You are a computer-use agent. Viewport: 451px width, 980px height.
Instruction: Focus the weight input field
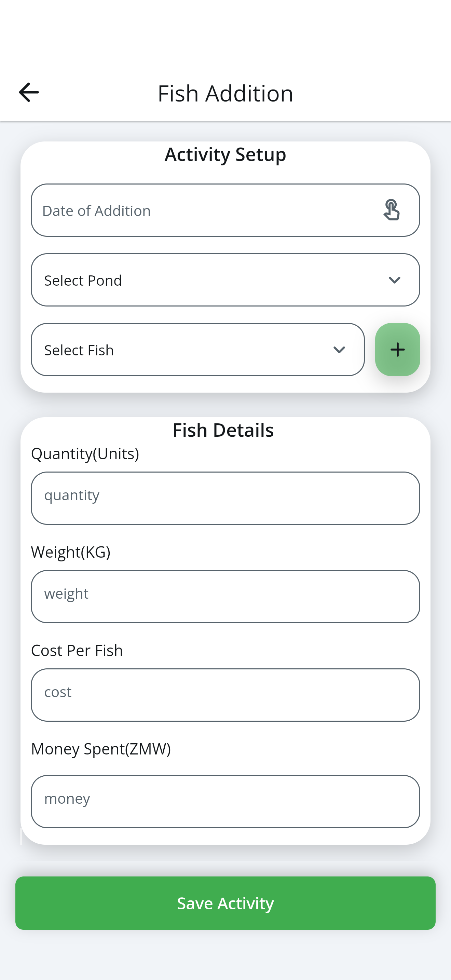(x=225, y=597)
